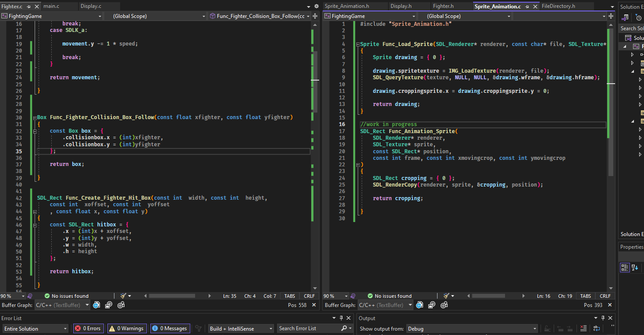The height and width of the screenshot is (335, 644).
Task: Click the Error List filter funnel icon
Action: (199, 328)
